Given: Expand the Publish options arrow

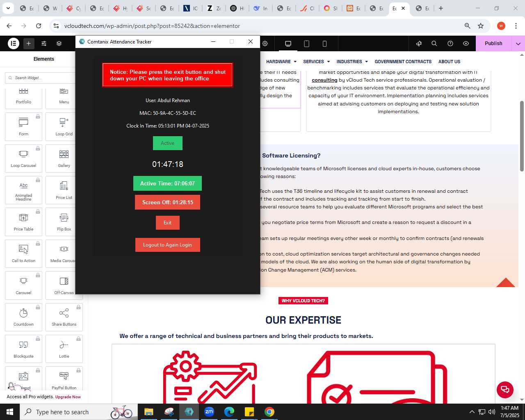Looking at the screenshot, I should point(518,43).
